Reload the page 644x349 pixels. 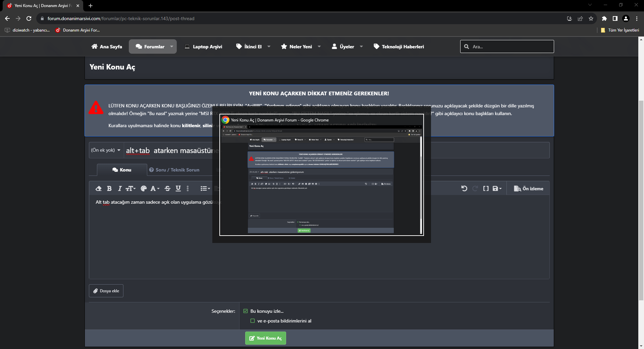29,18
